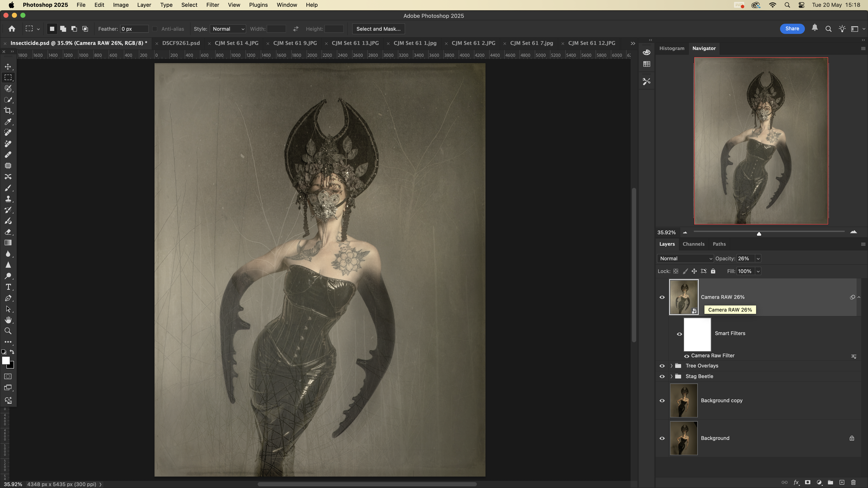
Task: Select the Move tool
Action: click(x=8, y=67)
